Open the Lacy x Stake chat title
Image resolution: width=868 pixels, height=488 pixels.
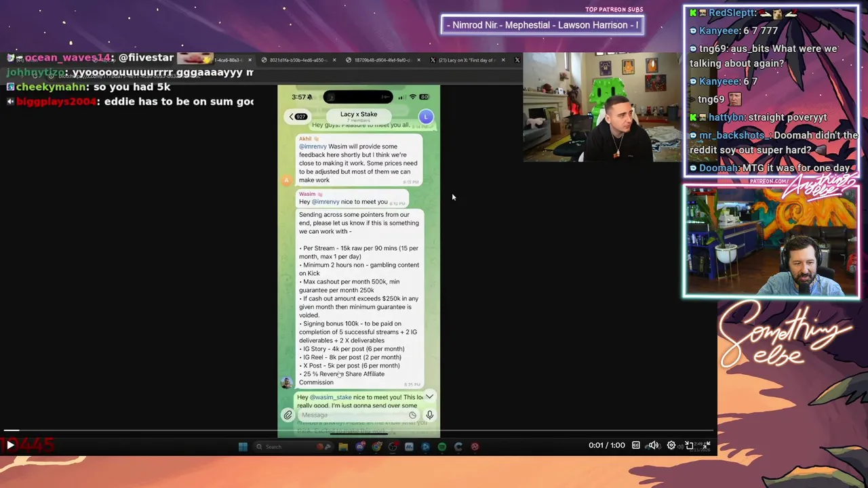pos(359,114)
